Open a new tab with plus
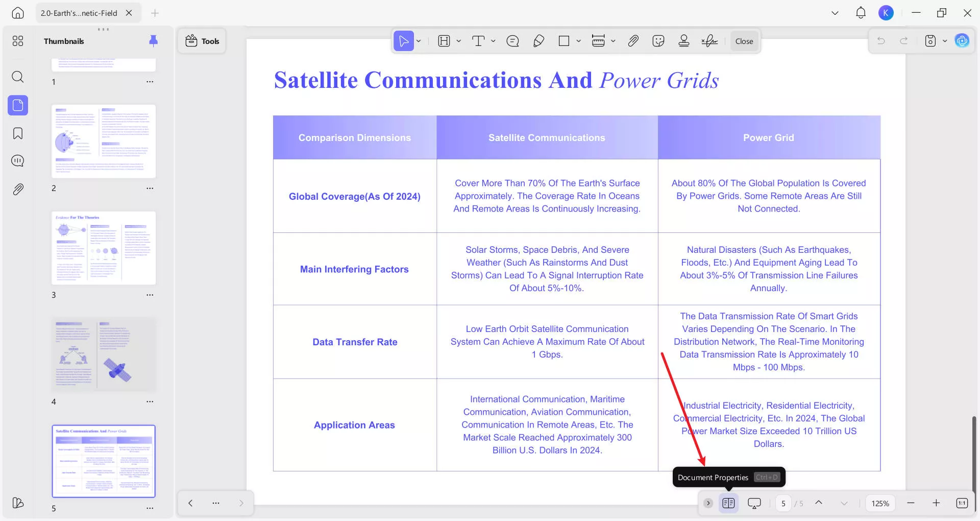 (x=155, y=13)
